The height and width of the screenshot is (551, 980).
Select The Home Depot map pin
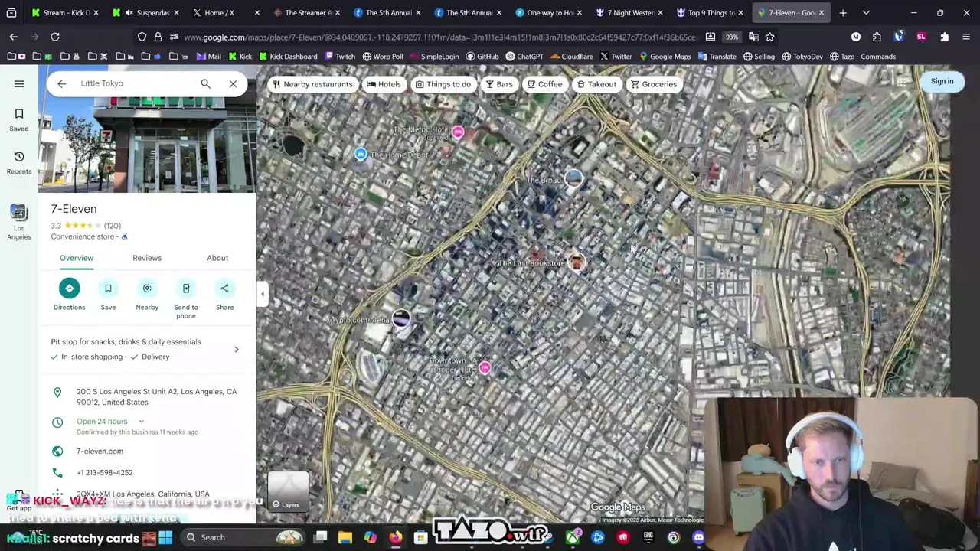361,155
